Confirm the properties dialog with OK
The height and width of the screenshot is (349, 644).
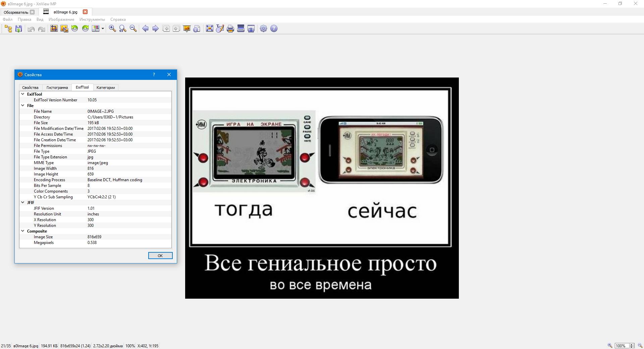pos(160,256)
